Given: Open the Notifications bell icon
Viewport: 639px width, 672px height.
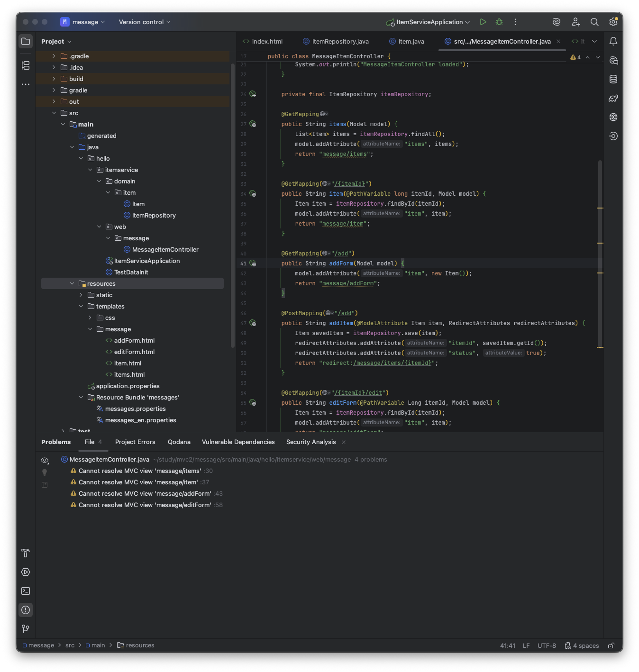Looking at the screenshot, I should [613, 41].
